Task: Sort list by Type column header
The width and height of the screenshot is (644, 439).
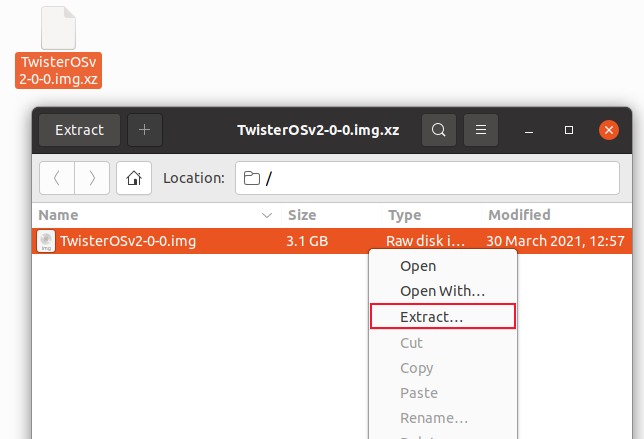Action: click(x=404, y=215)
